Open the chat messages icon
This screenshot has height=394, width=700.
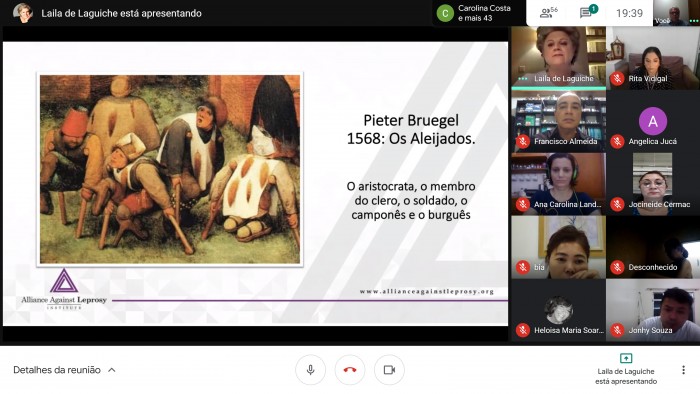(588, 12)
